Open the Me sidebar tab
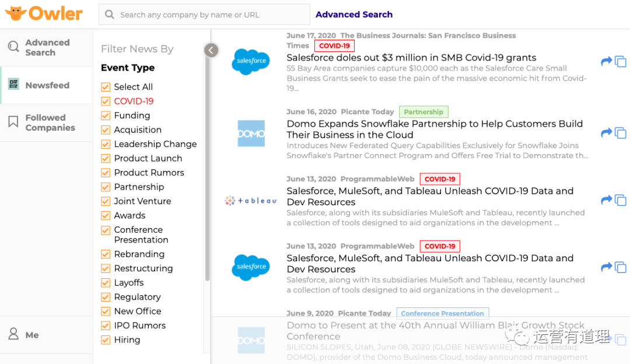The width and height of the screenshot is (630, 364). coord(46,335)
